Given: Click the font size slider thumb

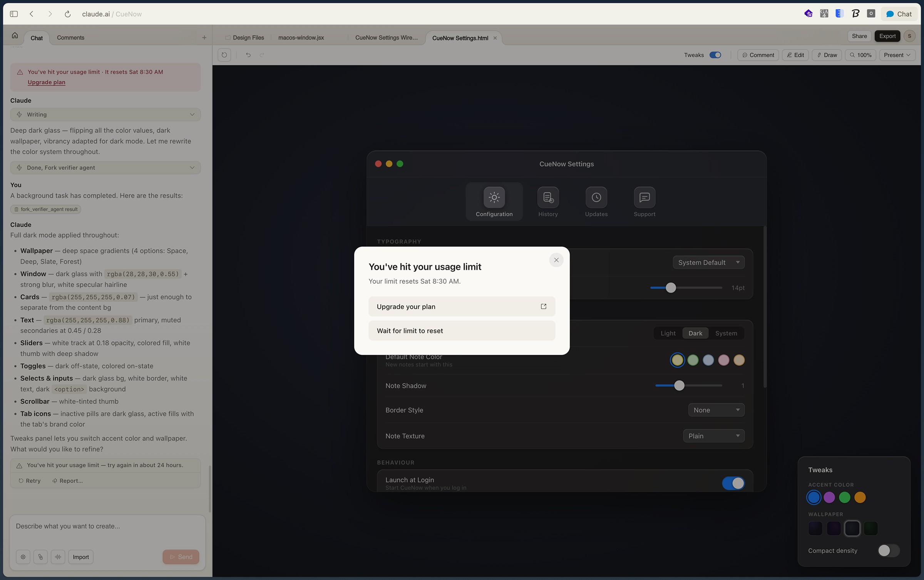Looking at the screenshot, I should pos(671,288).
